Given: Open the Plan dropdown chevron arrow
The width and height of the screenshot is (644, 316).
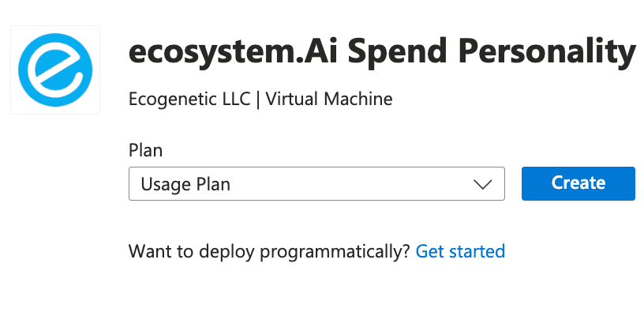Looking at the screenshot, I should click(482, 184).
